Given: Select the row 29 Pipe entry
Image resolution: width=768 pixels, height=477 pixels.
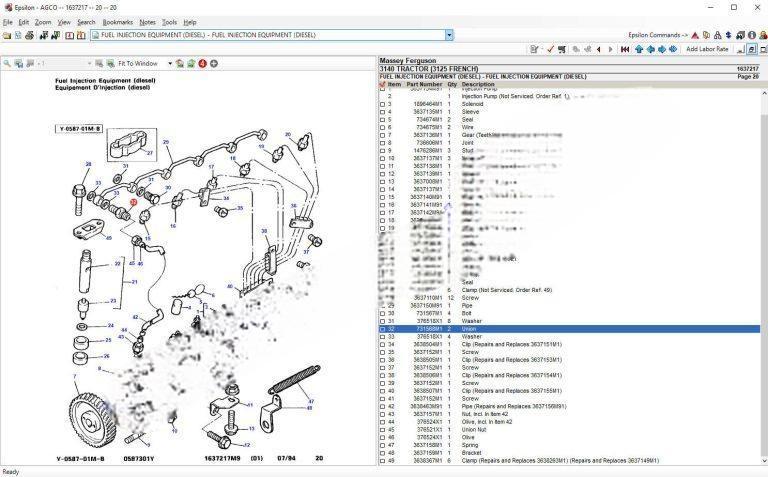Looking at the screenshot, I should pos(570,306).
